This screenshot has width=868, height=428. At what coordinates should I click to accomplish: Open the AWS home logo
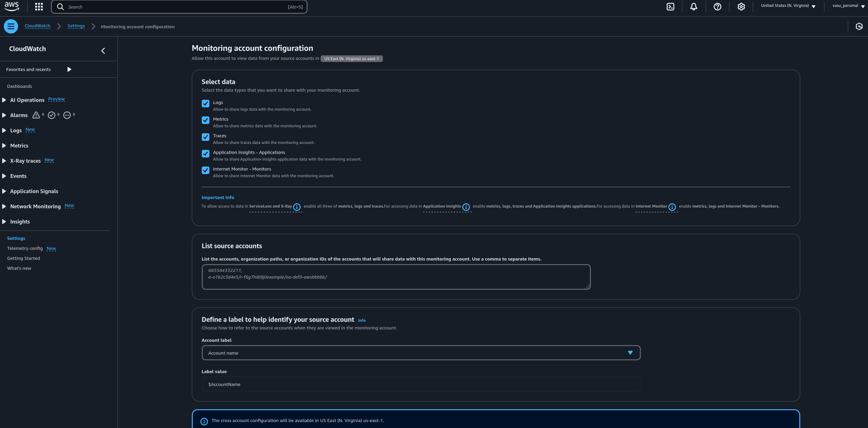point(11,6)
